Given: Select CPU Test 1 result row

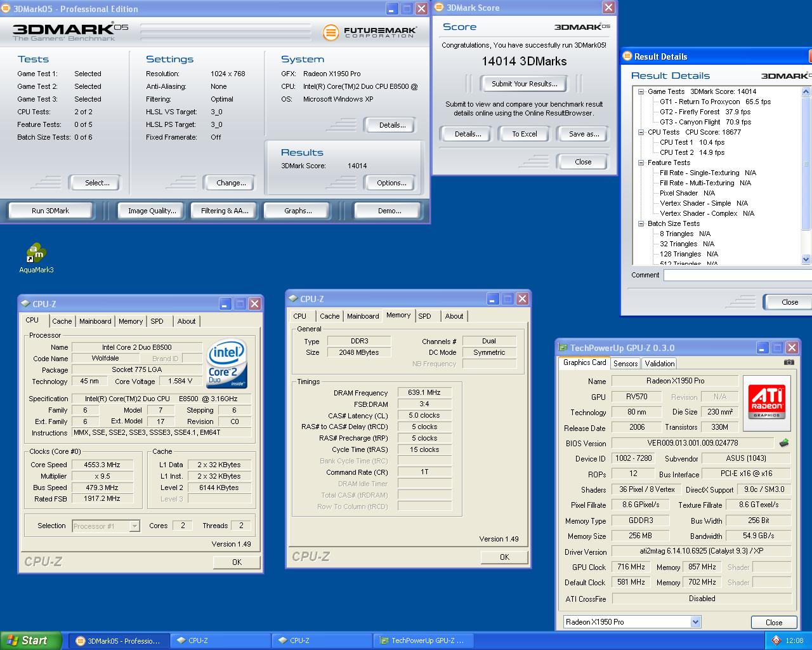Looking at the screenshot, I should click(x=692, y=142).
